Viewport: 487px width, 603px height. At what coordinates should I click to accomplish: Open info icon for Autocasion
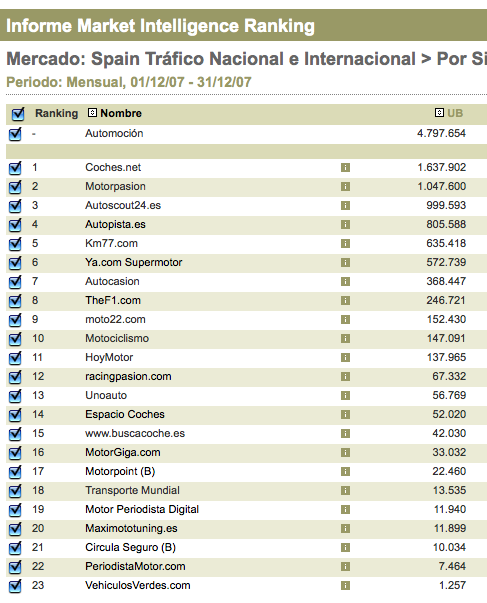345,282
